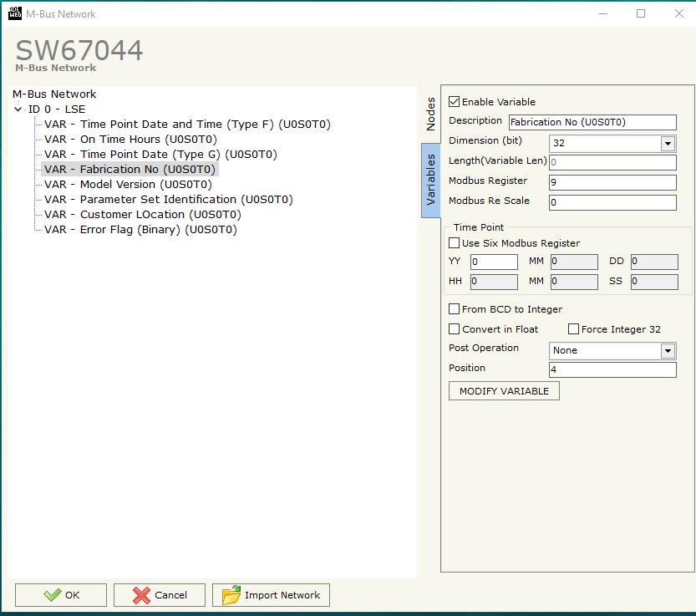Select VAR Error Flag (Binary) variable
The height and width of the screenshot is (616, 696).
(140, 230)
